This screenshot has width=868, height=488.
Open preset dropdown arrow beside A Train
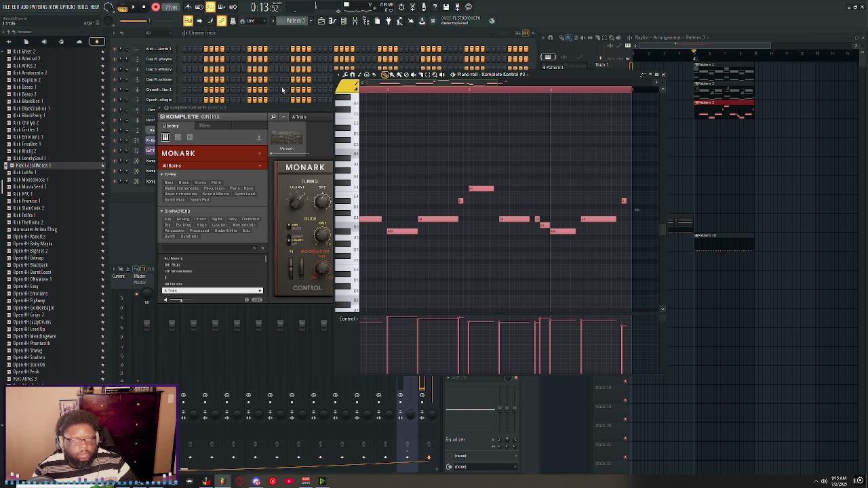pos(283,117)
